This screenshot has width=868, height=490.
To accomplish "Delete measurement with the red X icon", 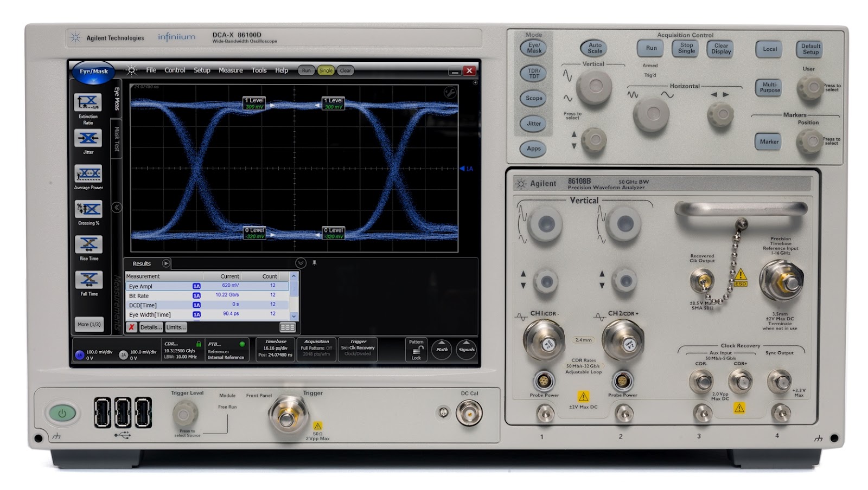I will [131, 327].
